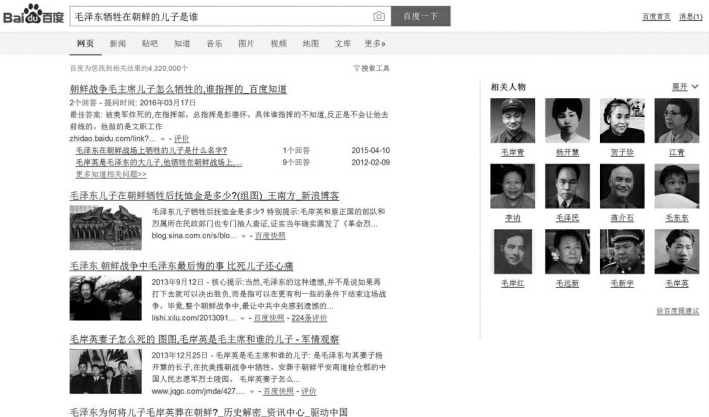The width and height of the screenshot is (709, 417).
Task: Switch to the 音乐 tab
Action: click(214, 43)
